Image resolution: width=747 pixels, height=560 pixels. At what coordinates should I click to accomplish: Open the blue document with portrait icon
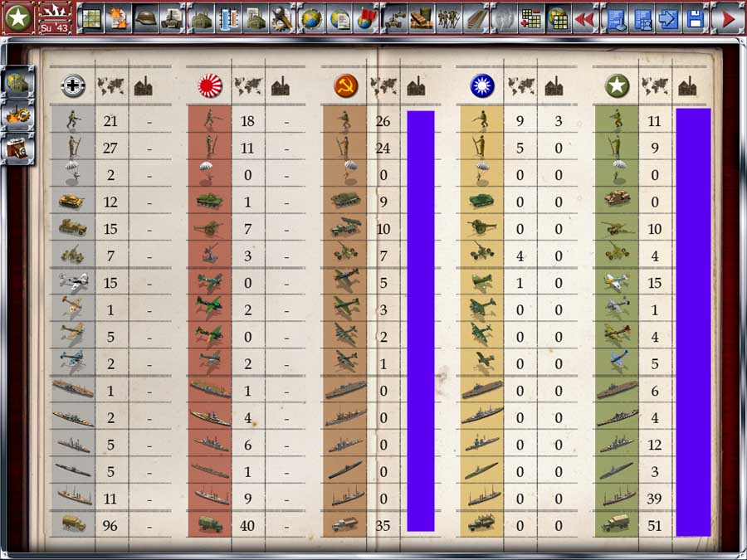pyautogui.click(x=642, y=18)
